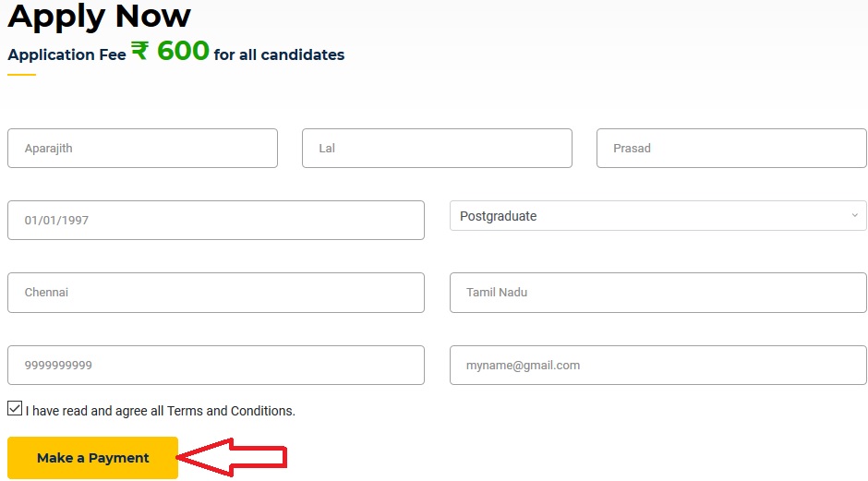Tick the Terms and Conditions checkbox
868x481 pixels.
15,408
